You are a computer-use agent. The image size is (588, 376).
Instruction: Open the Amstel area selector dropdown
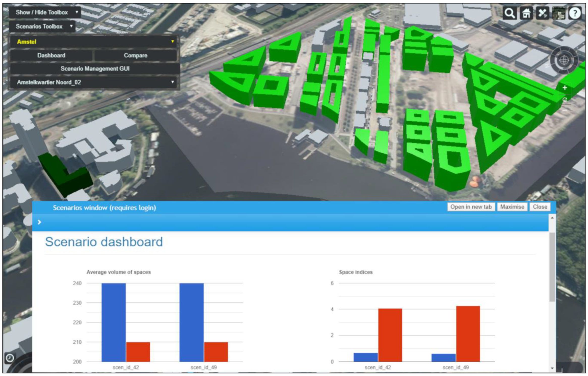(95, 42)
